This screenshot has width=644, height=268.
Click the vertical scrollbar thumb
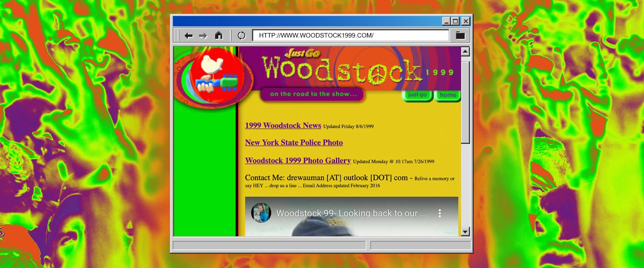(x=465, y=102)
